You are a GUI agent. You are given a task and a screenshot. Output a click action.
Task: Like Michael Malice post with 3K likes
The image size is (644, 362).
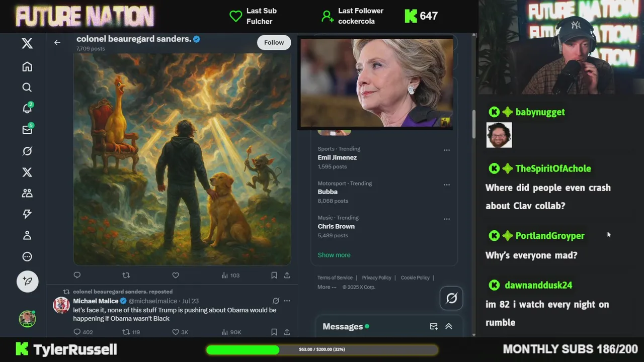tap(180, 332)
